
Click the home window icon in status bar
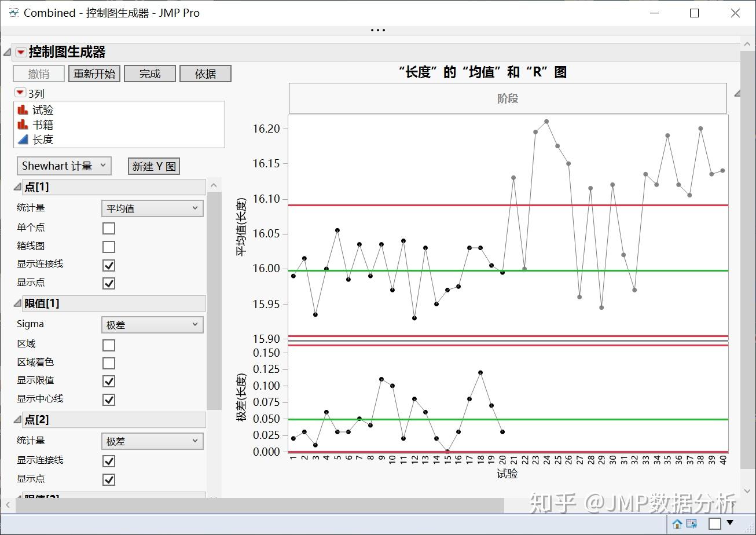676,522
